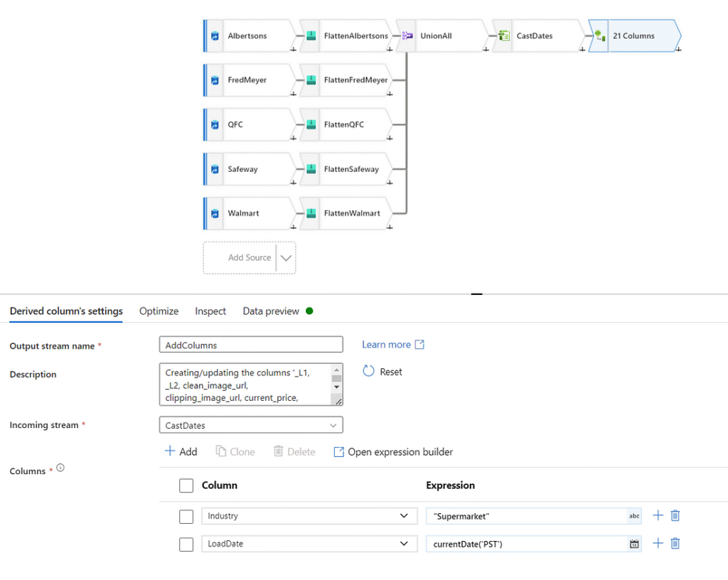Viewport: 728px width, 580px height.
Task: Open the Learn more link
Action: [392, 345]
